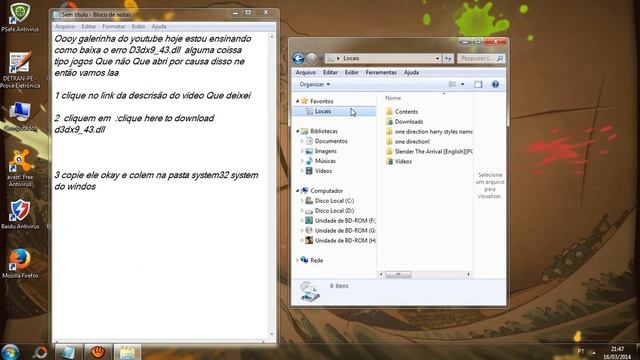
Task: Select Vídeos library in navigation tree
Action: tap(323, 171)
